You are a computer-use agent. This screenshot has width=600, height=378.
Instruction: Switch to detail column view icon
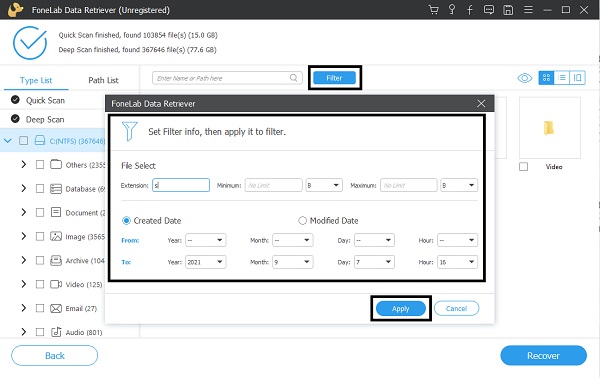tap(577, 78)
